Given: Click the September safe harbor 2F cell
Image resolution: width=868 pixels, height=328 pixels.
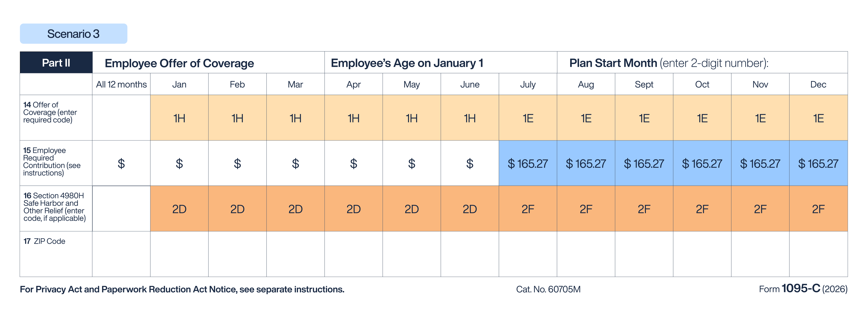Looking at the screenshot, I should click(644, 209).
